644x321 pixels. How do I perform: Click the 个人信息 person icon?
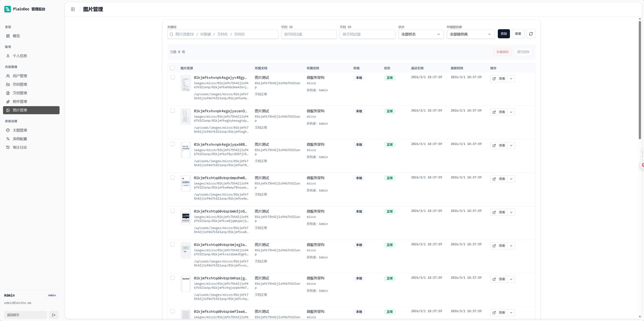[x=8, y=56]
